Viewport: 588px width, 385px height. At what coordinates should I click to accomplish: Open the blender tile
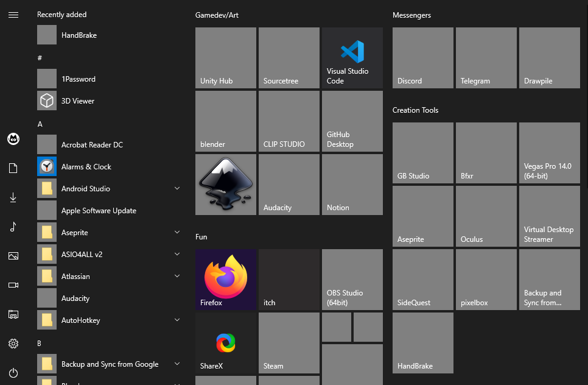coord(226,121)
